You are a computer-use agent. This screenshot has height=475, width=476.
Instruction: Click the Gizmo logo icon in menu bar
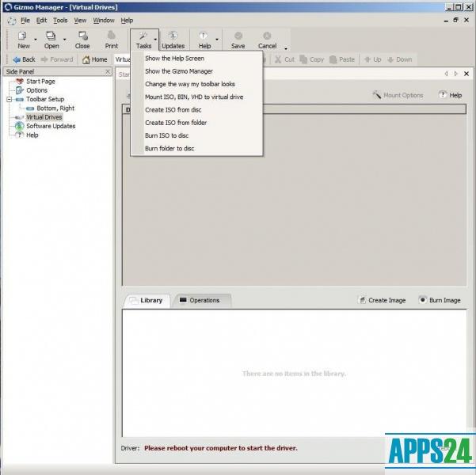12,21
